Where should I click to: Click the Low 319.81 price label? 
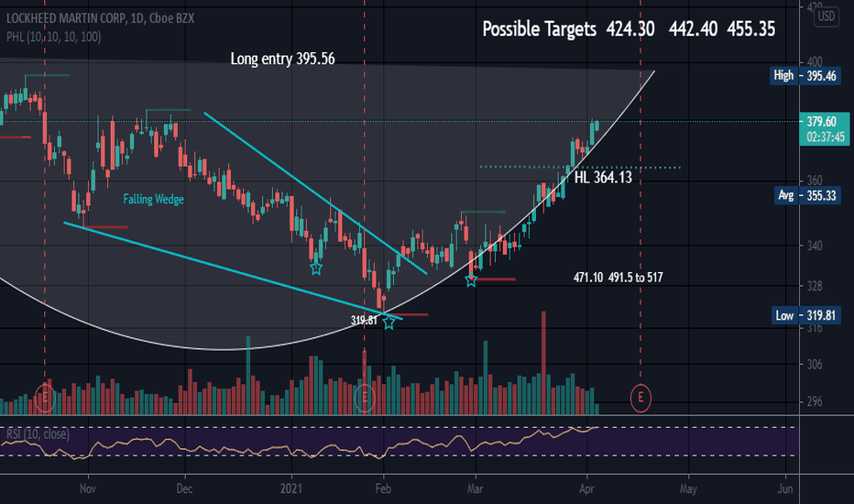pos(805,315)
